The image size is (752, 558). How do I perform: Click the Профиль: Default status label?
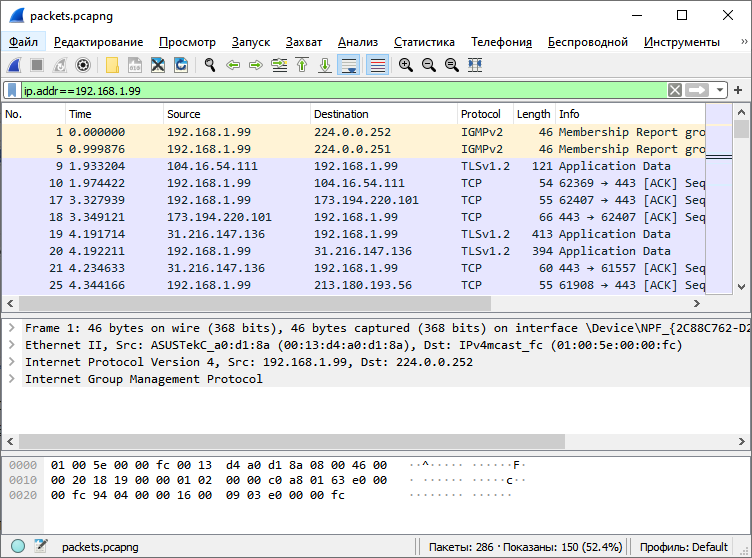pyautogui.click(x=683, y=547)
